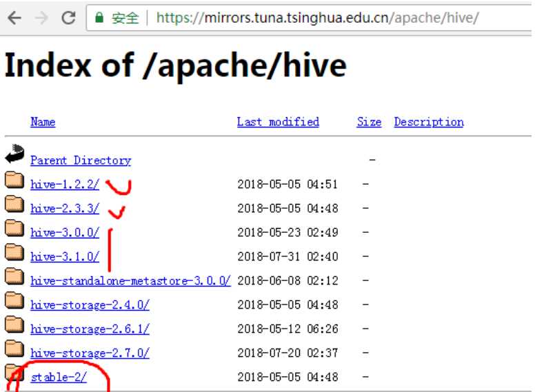Click folder icon beside hive-3.0.0

[x=14, y=229]
